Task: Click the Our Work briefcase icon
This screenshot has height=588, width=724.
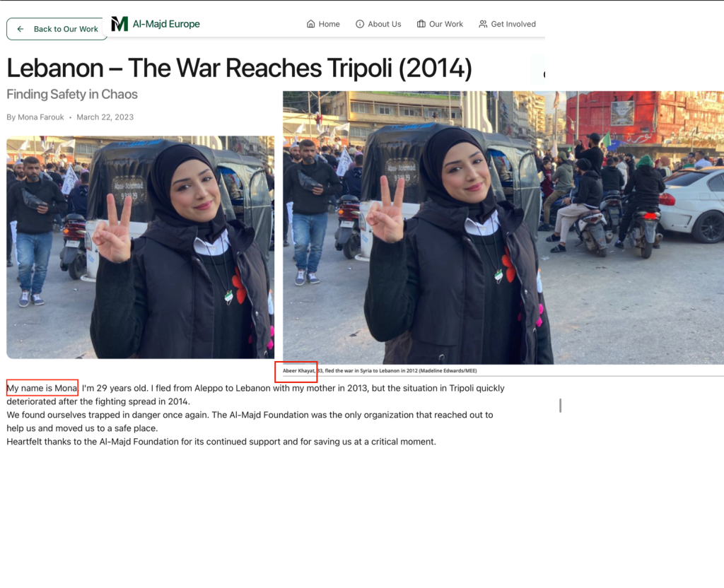Action: (421, 24)
